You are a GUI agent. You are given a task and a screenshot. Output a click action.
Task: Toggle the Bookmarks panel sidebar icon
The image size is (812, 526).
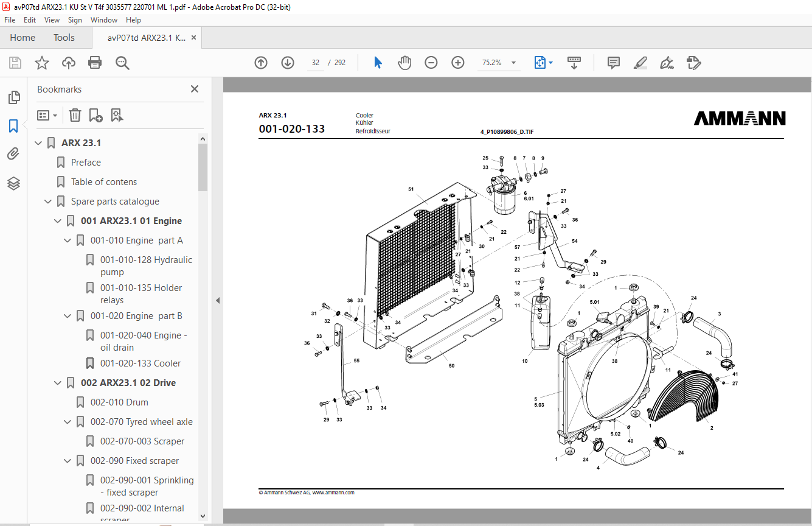[x=13, y=126]
